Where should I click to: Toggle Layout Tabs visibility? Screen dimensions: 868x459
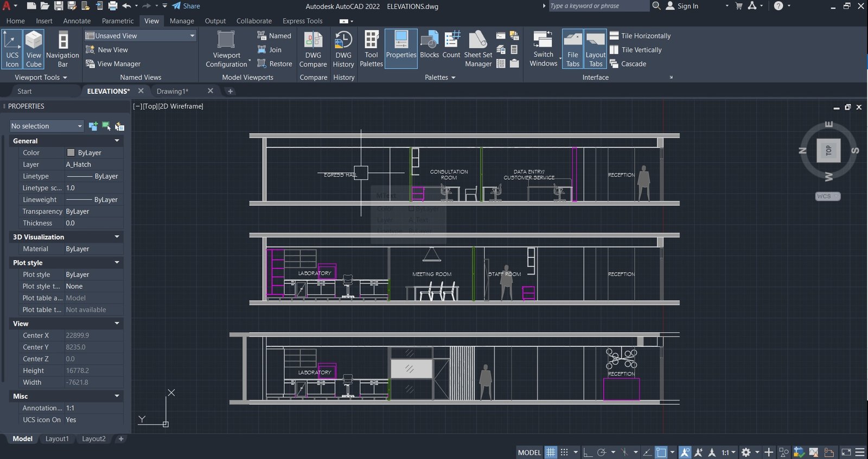point(596,49)
